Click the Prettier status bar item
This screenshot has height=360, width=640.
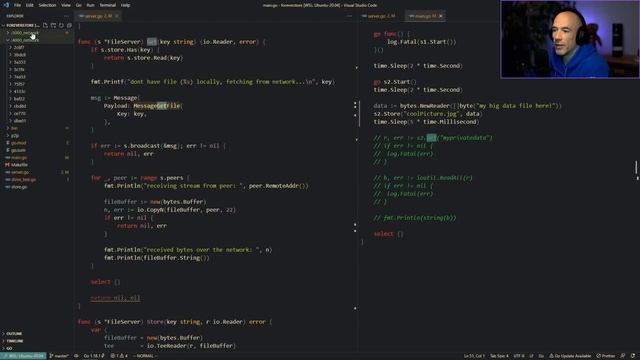tap(606, 356)
